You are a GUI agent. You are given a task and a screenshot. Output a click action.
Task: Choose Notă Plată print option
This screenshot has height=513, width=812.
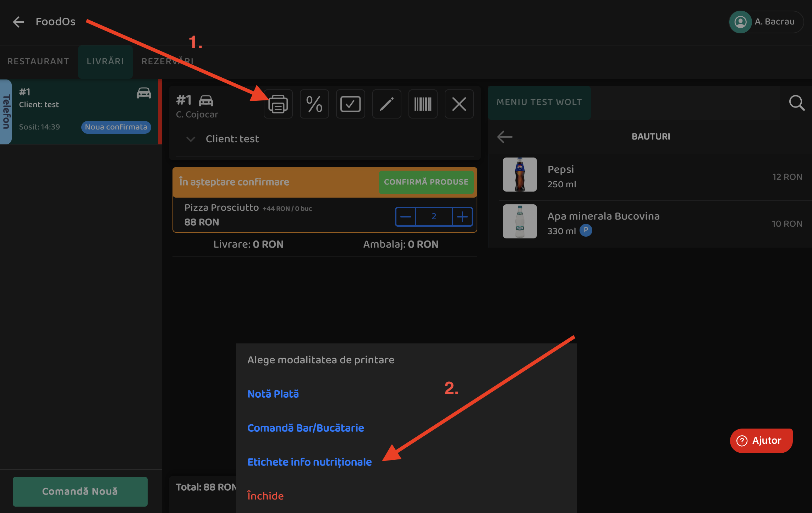click(x=273, y=394)
